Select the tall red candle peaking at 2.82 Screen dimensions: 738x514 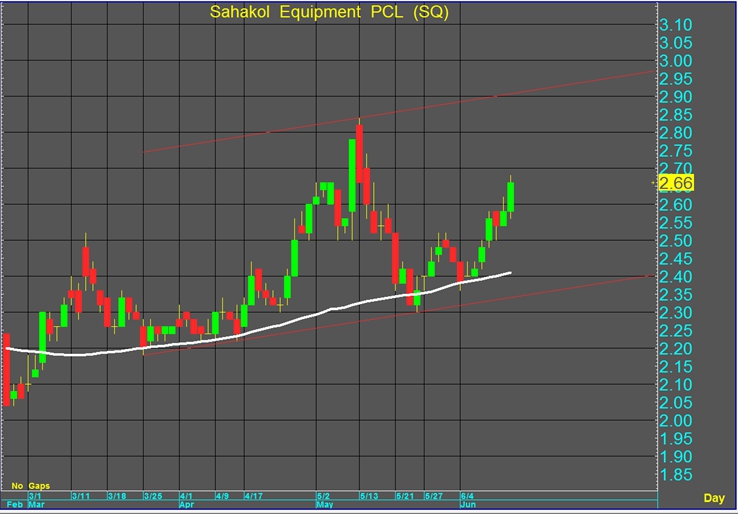click(x=360, y=154)
